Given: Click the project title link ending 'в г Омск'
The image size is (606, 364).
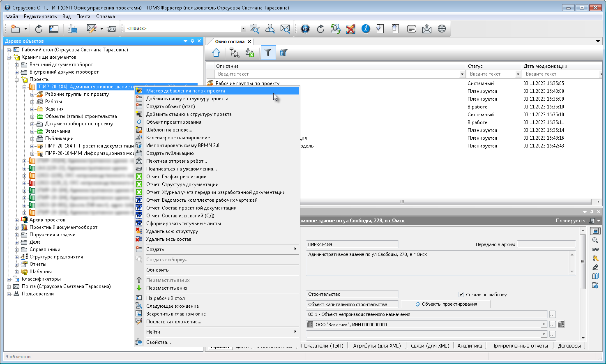Looking at the screenshot, I should point(353,221).
